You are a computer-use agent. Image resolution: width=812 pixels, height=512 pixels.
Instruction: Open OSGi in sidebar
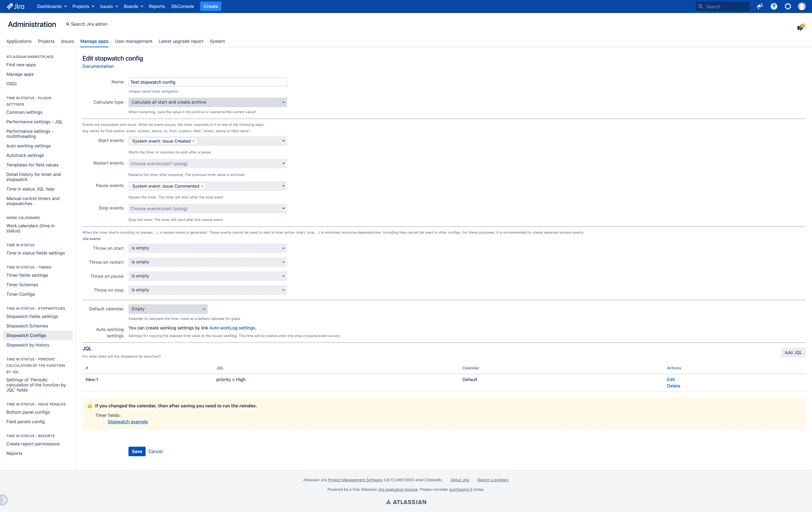coord(11,84)
